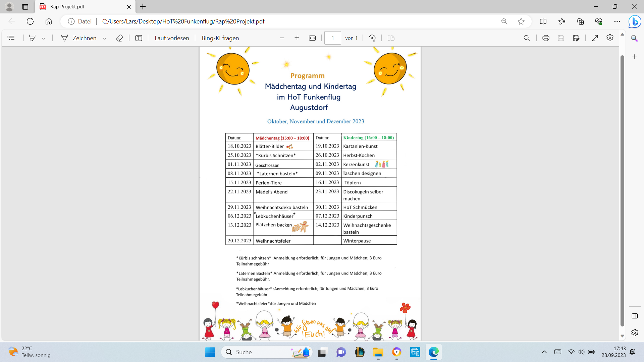Go to the browser home page
Image resolution: width=644 pixels, height=362 pixels.
point(49,21)
